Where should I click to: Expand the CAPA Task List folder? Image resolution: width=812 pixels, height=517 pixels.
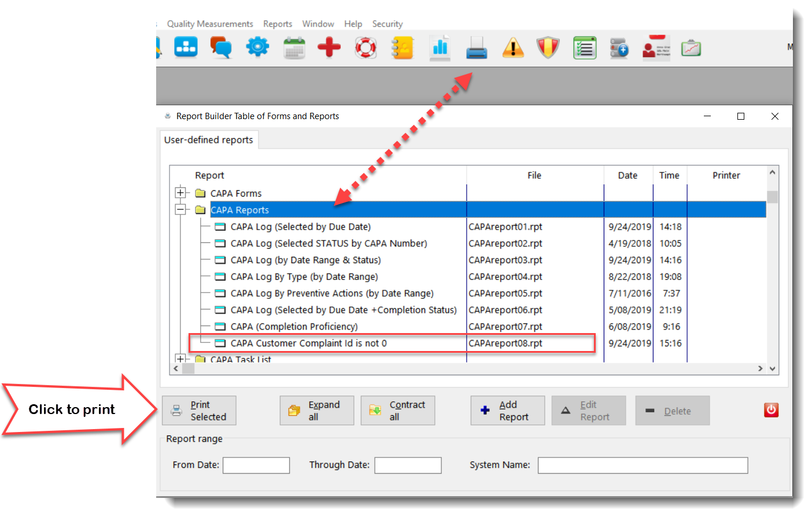point(180,359)
